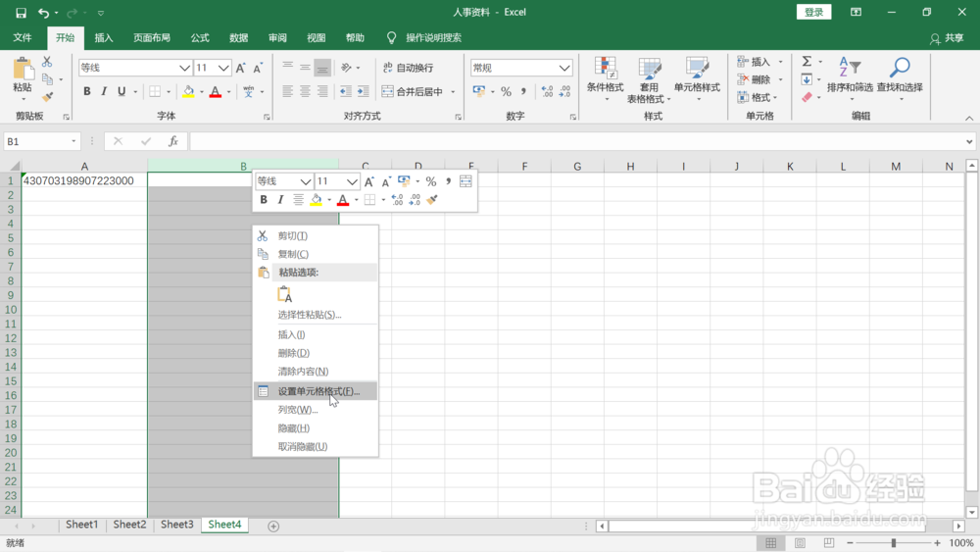Click the ribbon fill color bucket icon
980x552 pixels.
pos(188,92)
